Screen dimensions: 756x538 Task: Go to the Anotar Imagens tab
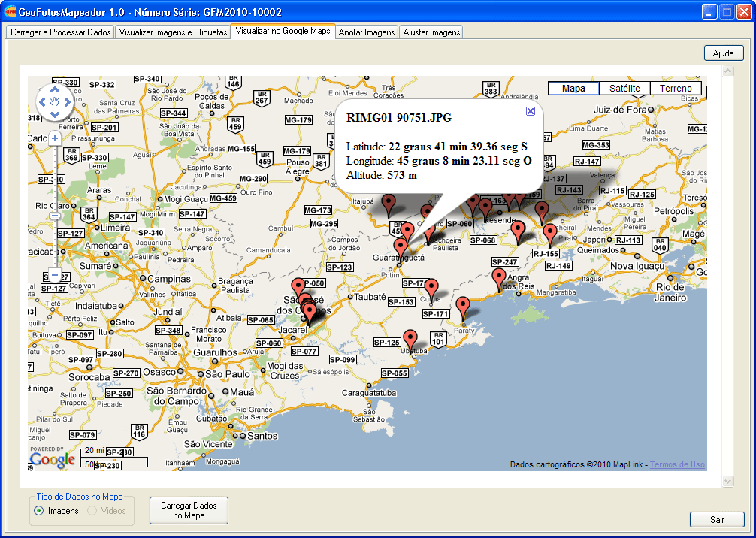click(367, 32)
